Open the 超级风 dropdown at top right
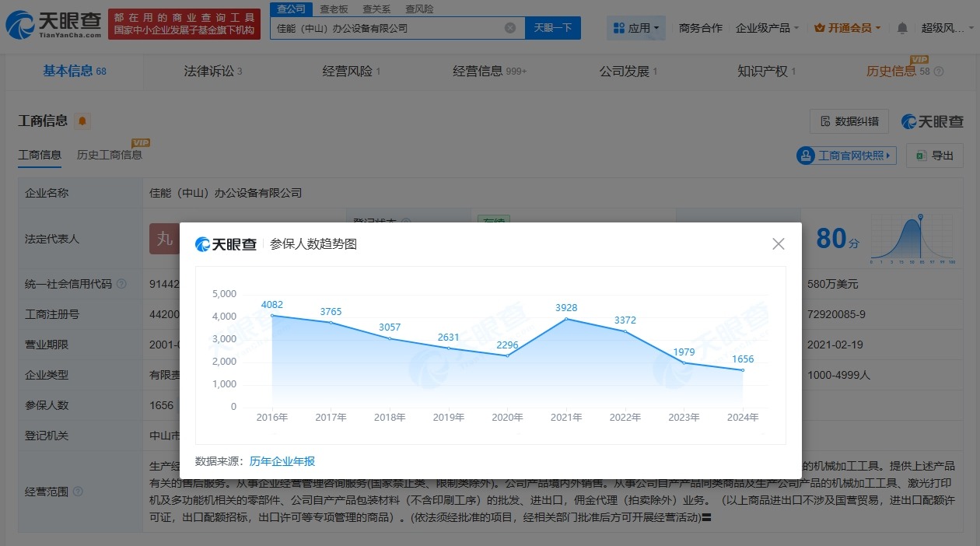980x546 pixels. point(943,27)
